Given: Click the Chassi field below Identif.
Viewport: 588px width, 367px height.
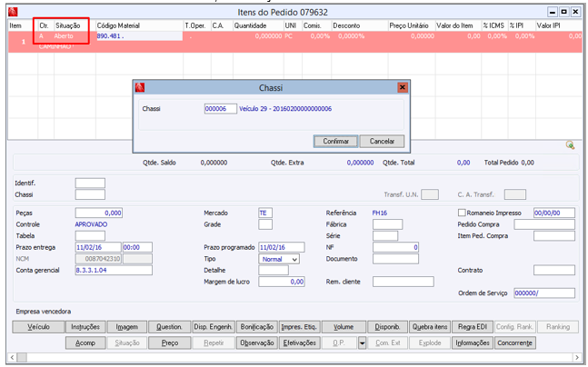Looking at the screenshot, I should [90, 194].
